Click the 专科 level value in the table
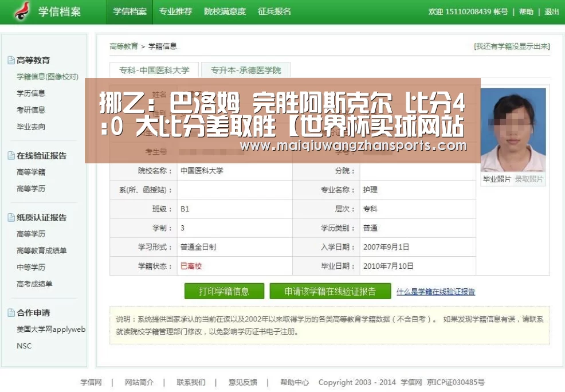This screenshot has width=565, height=392. (x=370, y=209)
